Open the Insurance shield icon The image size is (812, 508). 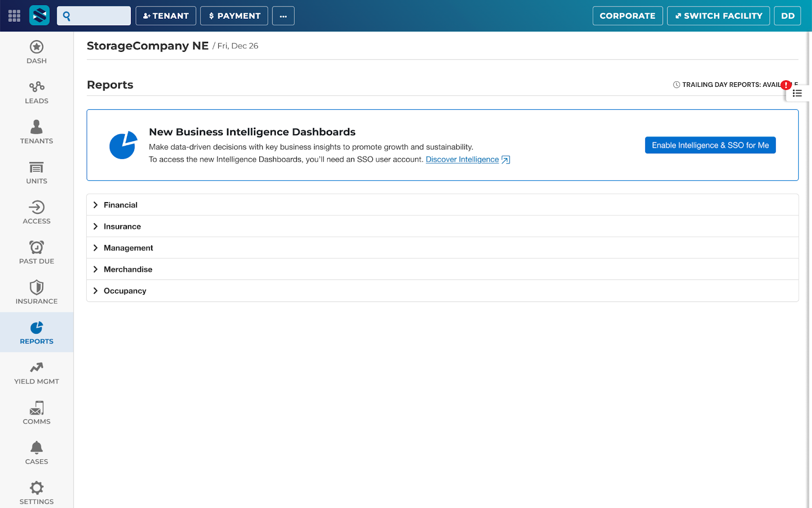(x=37, y=288)
